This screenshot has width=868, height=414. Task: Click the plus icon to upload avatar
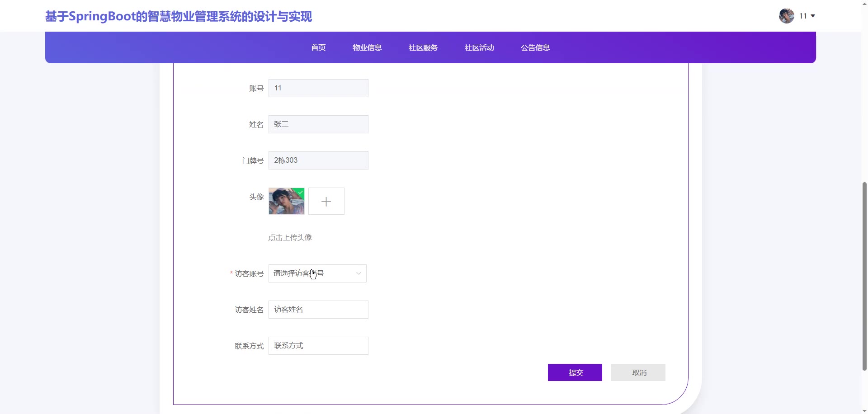[326, 201]
